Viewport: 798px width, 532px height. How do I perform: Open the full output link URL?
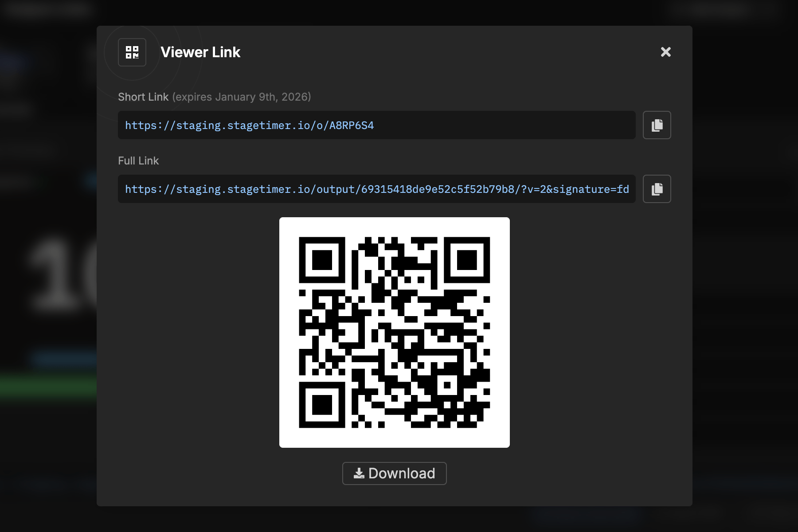coord(377,189)
